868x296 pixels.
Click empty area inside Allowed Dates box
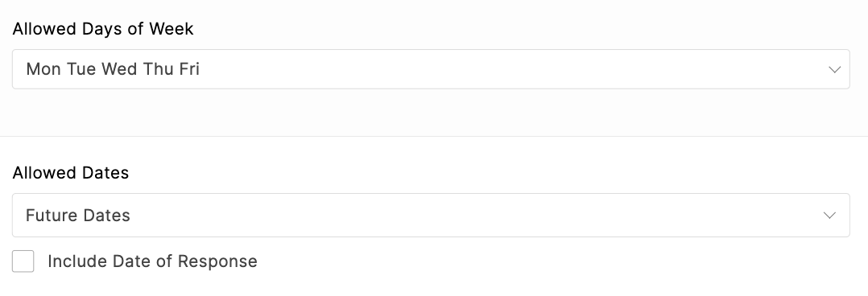click(470, 216)
